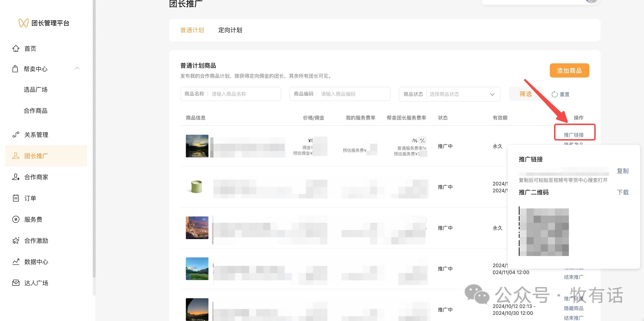Click the service rate edit +/- icon
The image size is (644, 321).
422,141
